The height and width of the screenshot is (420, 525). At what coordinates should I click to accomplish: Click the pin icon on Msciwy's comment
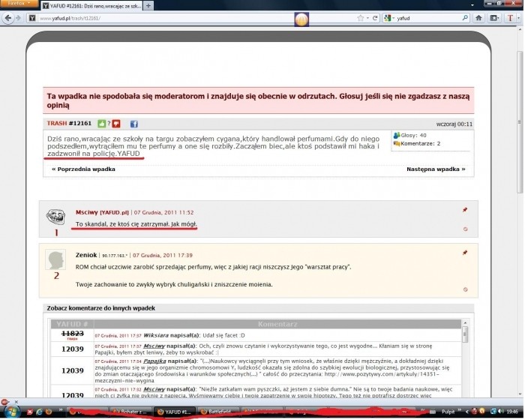point(465,211)
